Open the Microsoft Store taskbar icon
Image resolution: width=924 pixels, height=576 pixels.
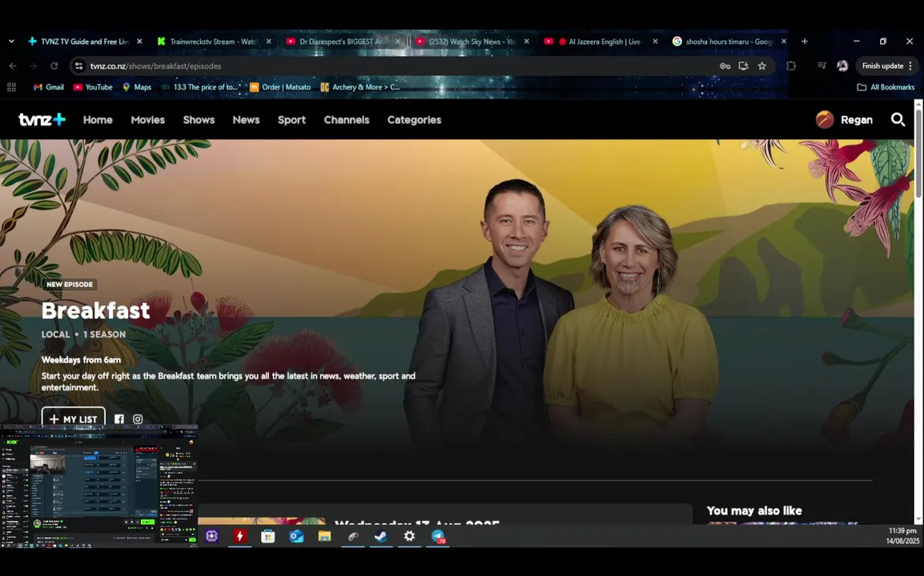pyautogui.click(x=268, y=536)
